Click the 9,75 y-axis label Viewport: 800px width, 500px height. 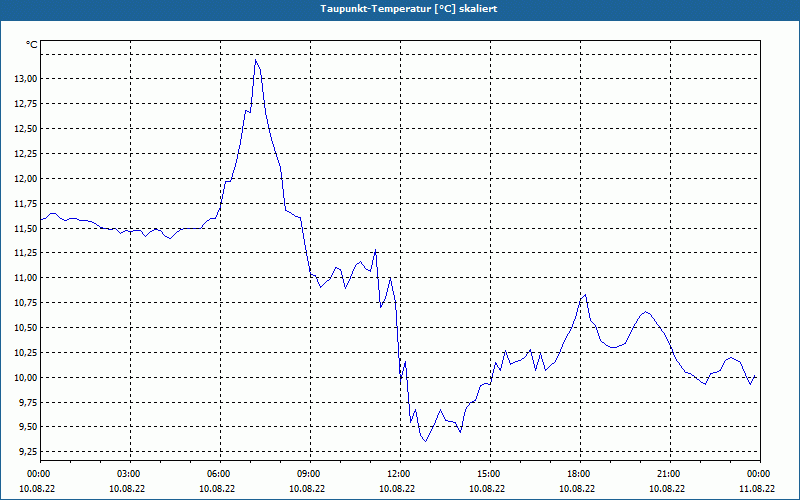coord(28,403)
